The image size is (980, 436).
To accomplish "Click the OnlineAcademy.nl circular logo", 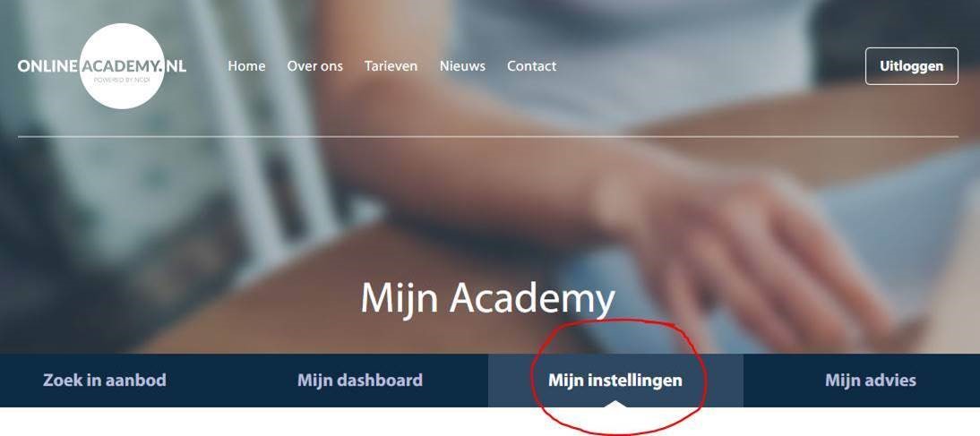I will tap(123, 66).
